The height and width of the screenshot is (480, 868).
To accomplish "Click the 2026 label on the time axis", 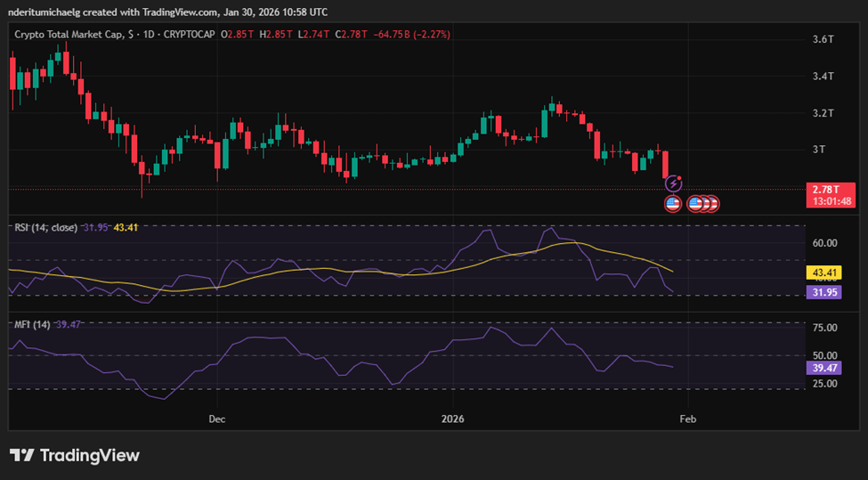I will click(453, 419).
